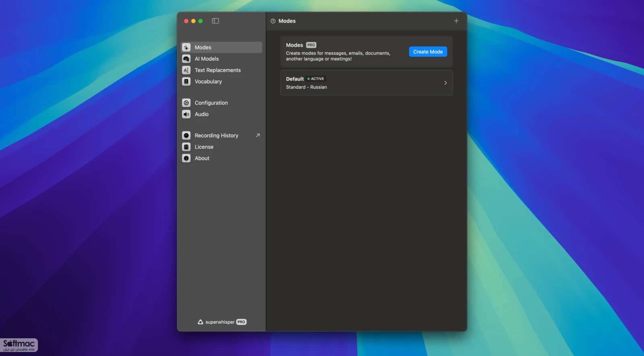This screenshot has height=356, width=644.
Task: Open the About page
Action: pos(222,158)
